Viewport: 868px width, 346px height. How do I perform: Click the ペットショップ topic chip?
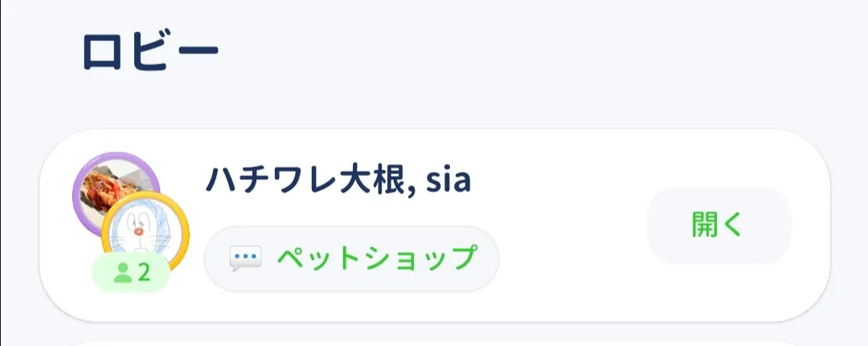click(351, 258)
